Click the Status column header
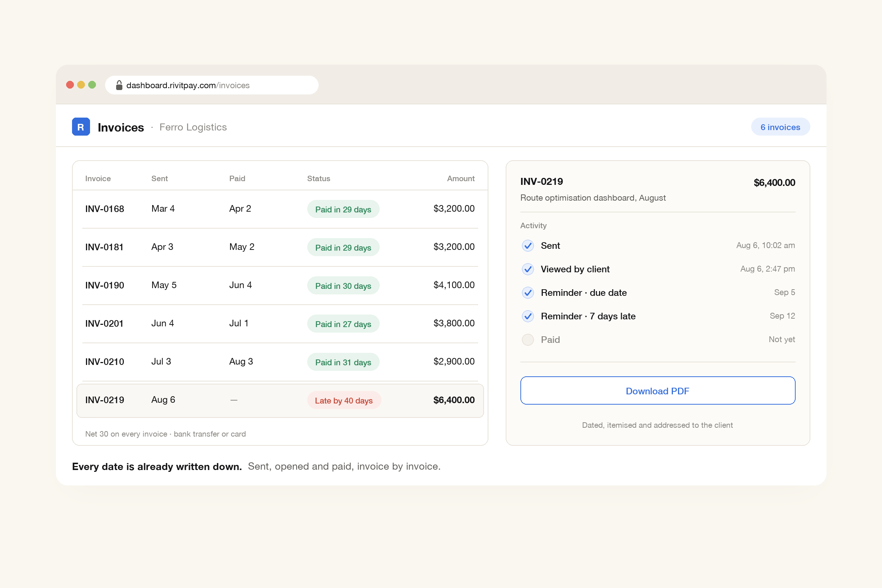 (x=318, y=179)
